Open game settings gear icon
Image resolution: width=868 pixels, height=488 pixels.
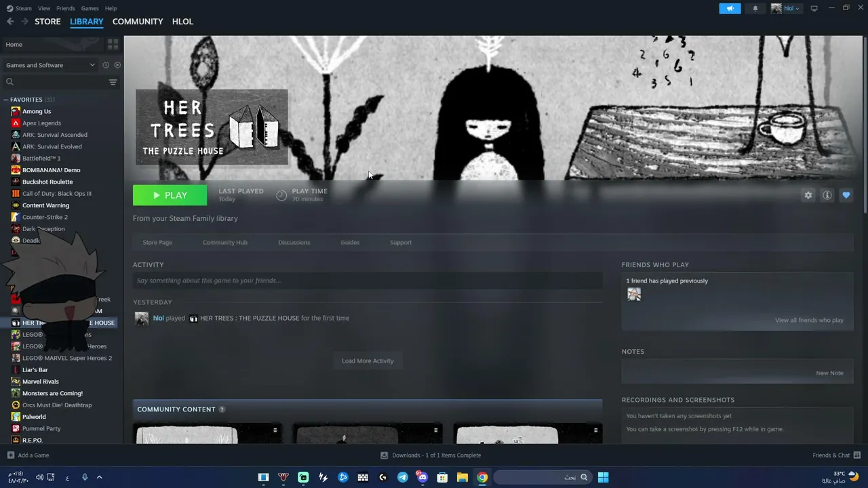tap(808, 195)
